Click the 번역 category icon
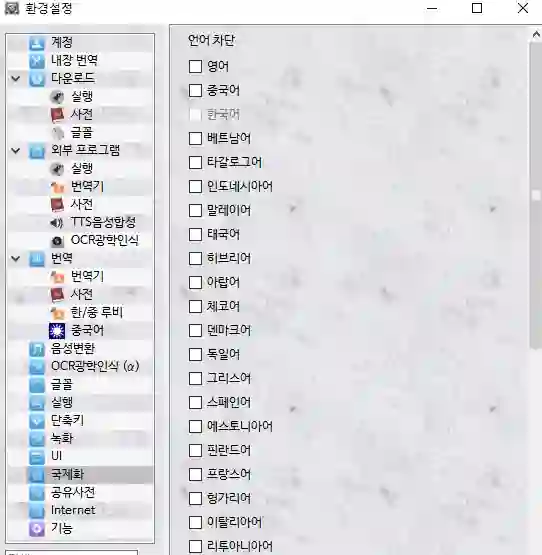Image resolution: width=542 pixels, height=555 pixels. click(x=37, y=259)
